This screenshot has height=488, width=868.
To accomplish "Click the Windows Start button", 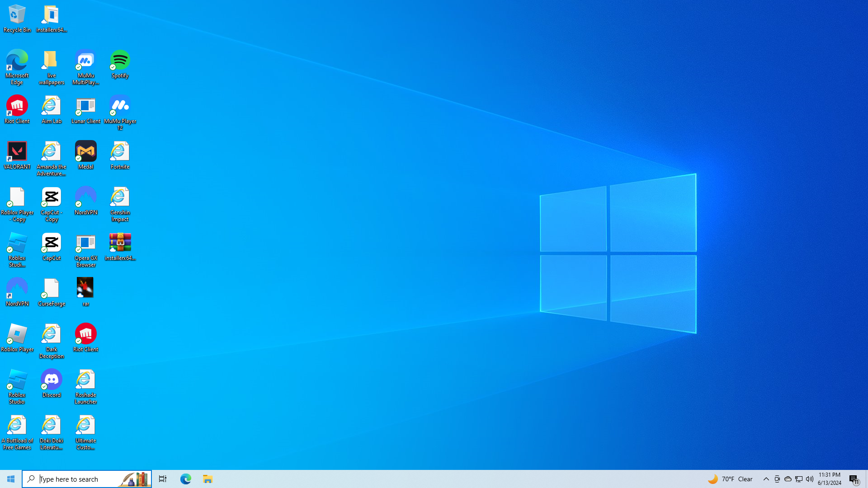I will pyautogui.click(x=11, y=479).
